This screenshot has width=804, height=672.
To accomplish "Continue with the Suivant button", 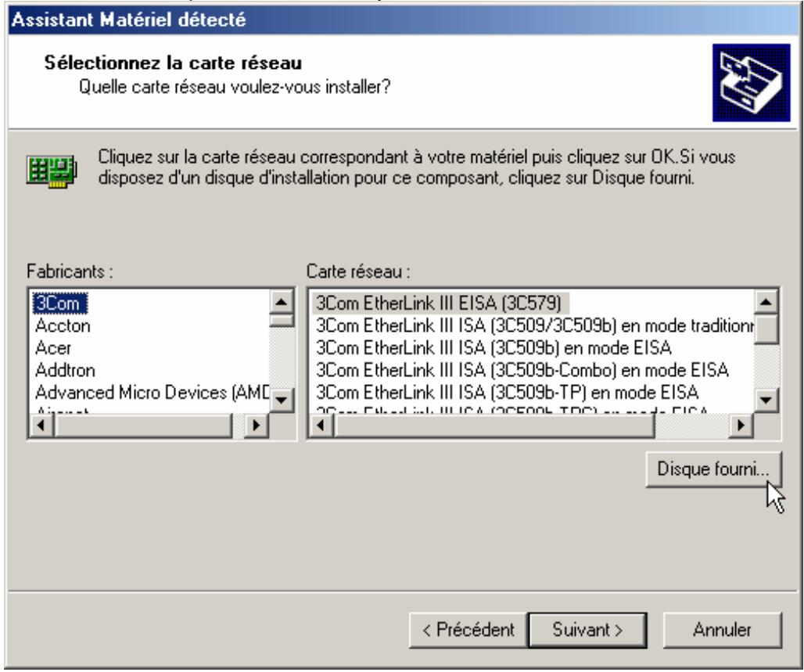I will pos(587,630).
